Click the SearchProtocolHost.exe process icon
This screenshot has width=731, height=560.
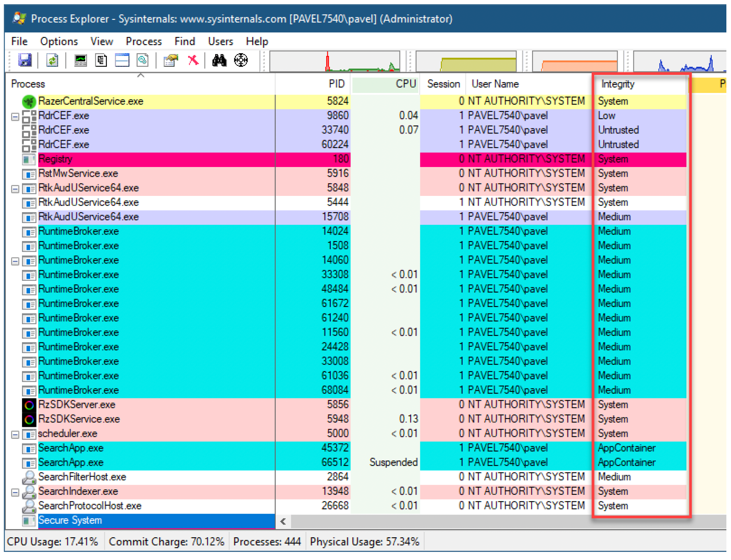coord(29,506)
